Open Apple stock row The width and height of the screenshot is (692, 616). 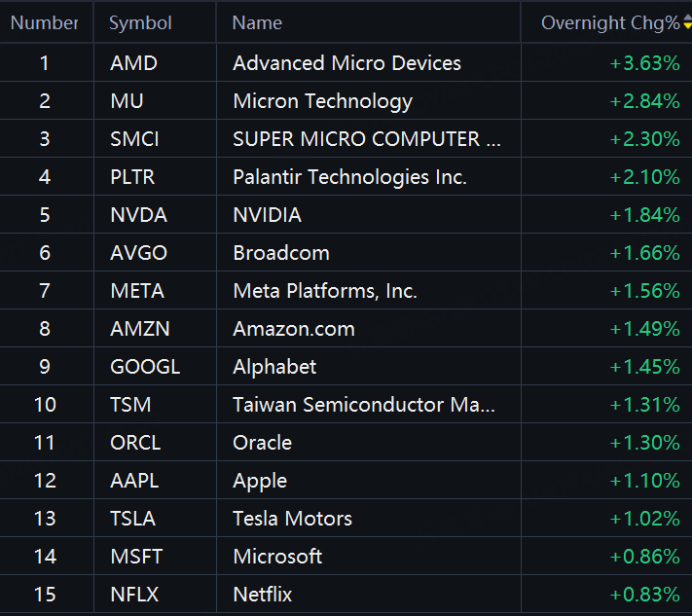[346, 481]
